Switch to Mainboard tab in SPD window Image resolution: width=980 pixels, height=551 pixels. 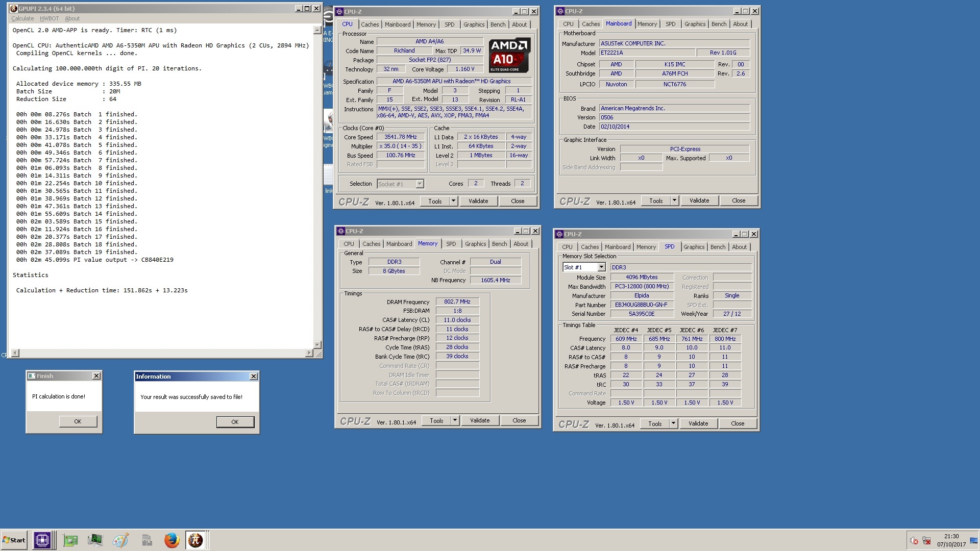618,247
